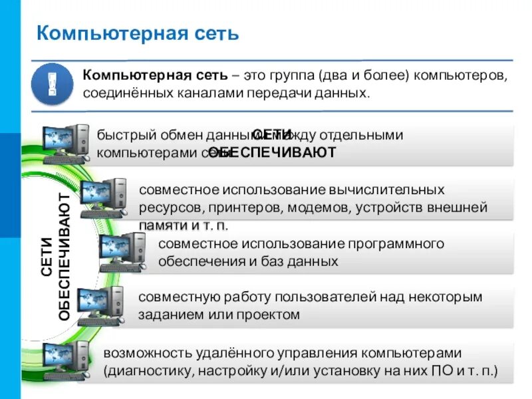Click the text 'обеспечения и баз данных'
Viewport: 532px width, 399px height.
coord(248,261)
